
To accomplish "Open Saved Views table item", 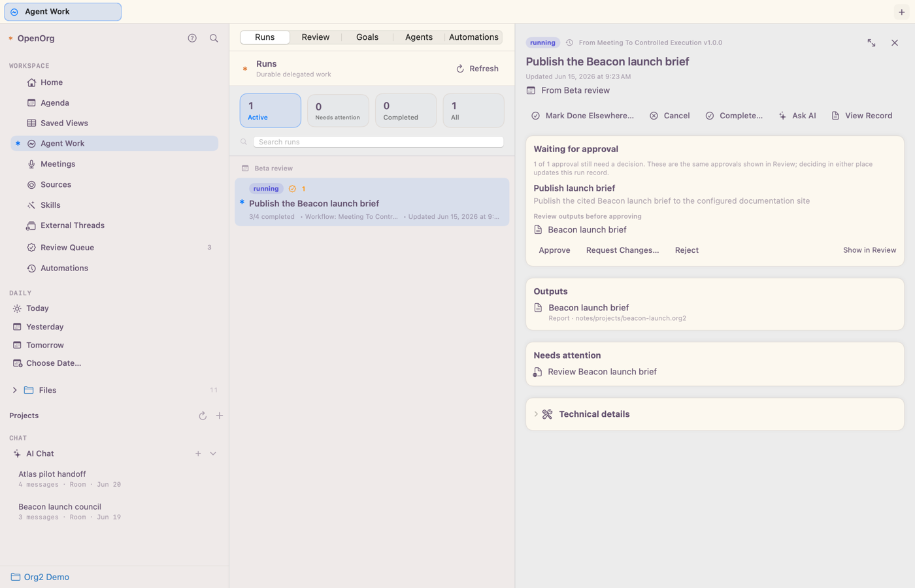I will coord(114,123).
